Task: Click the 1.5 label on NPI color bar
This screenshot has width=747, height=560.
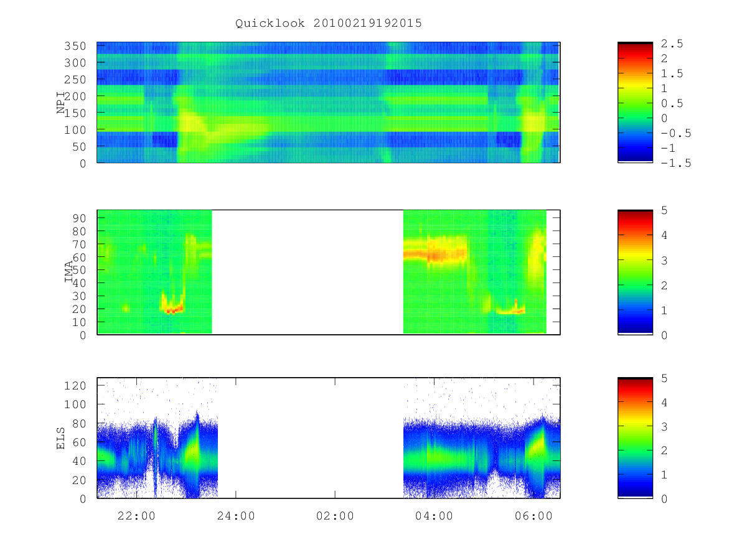Action: coord(672,73)
